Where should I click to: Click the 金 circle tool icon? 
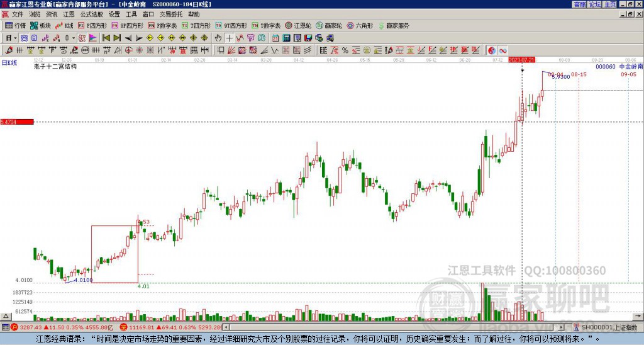[x=367, y=50]
